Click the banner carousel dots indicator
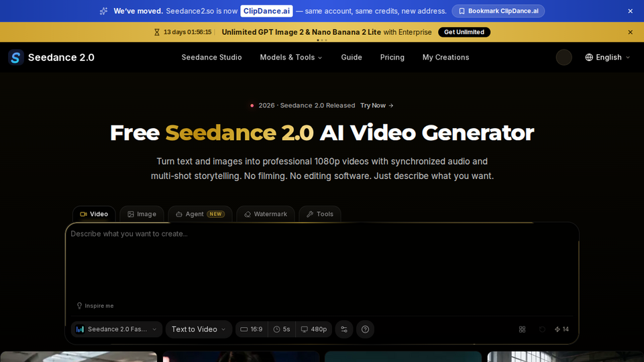The height and width of the screenshot is (362, 644). (322, 40)
